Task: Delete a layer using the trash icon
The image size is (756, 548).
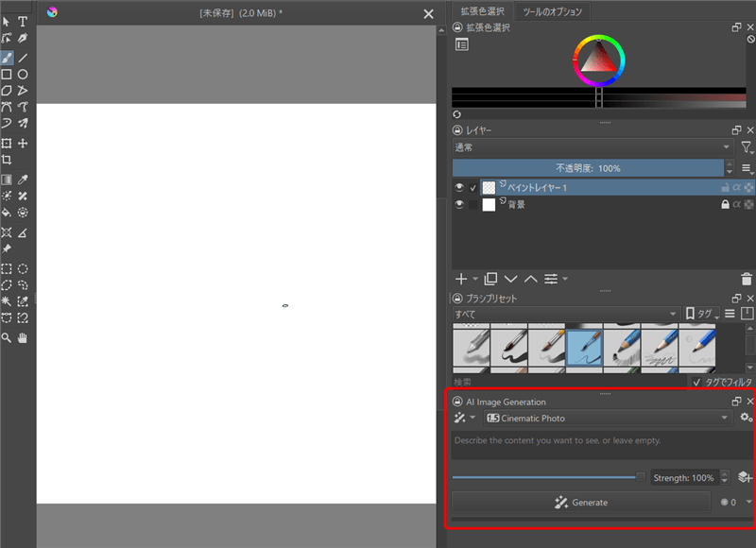Action: (746, 278)
